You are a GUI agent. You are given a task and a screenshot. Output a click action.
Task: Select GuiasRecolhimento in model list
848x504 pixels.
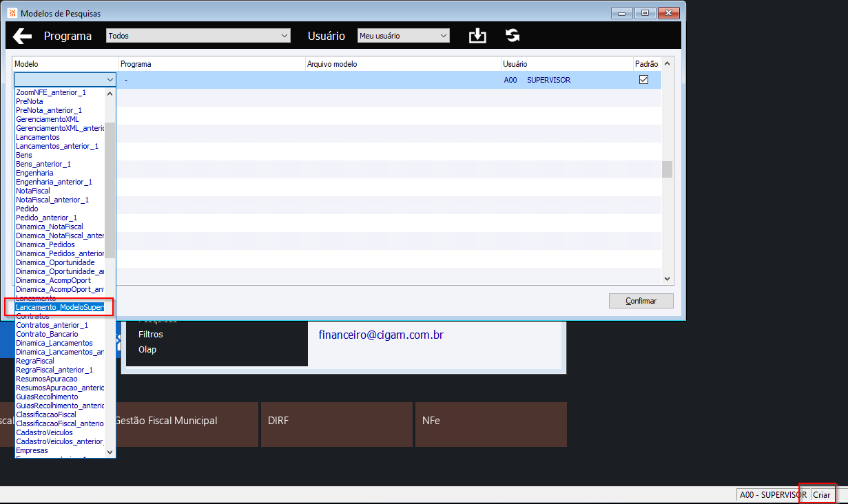click(x=47, y=397)
